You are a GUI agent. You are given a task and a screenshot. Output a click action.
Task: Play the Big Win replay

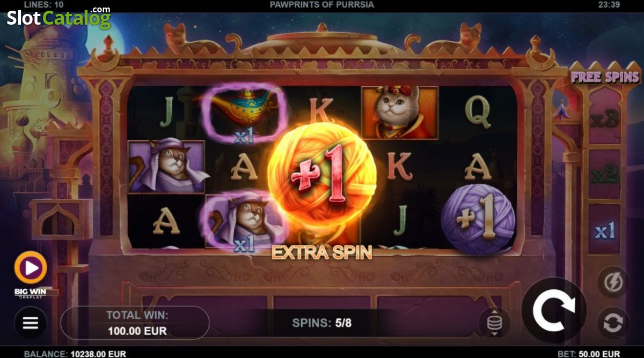pyautogui.click(x=31, y=267)
